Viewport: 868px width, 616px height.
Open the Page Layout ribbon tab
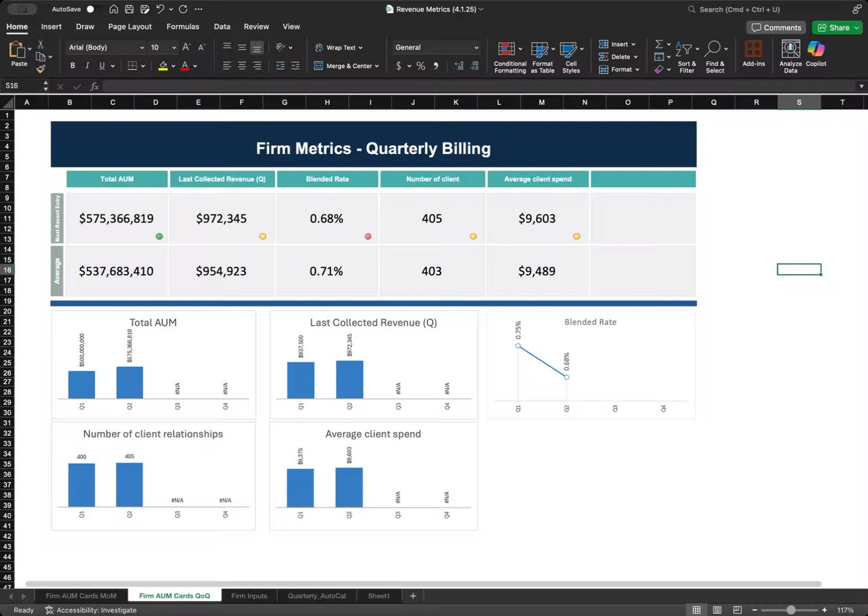click(130, 26)
